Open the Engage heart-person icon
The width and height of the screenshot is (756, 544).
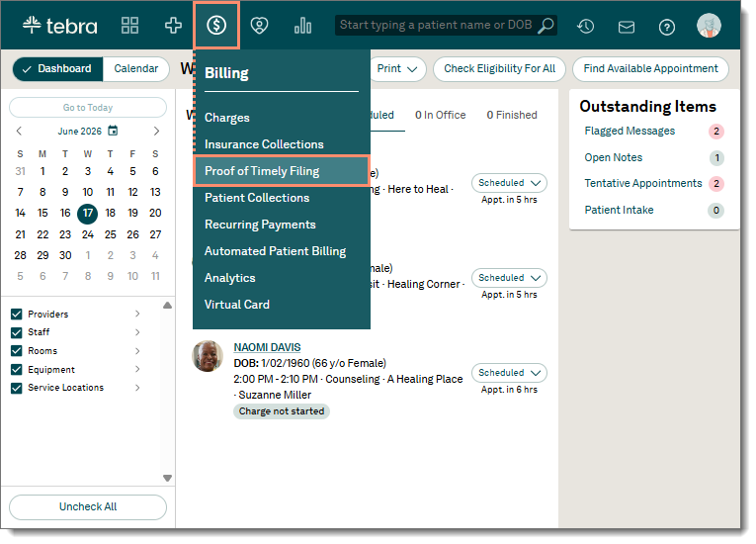(x=259, y=25)
